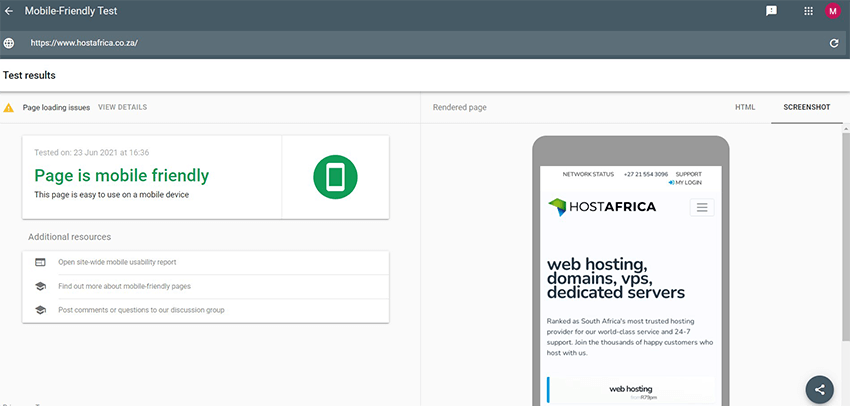Image resolution: width=850 pixels, height=406 pixels.
Task: Click the refresh test icon
Action: (833, 43)
